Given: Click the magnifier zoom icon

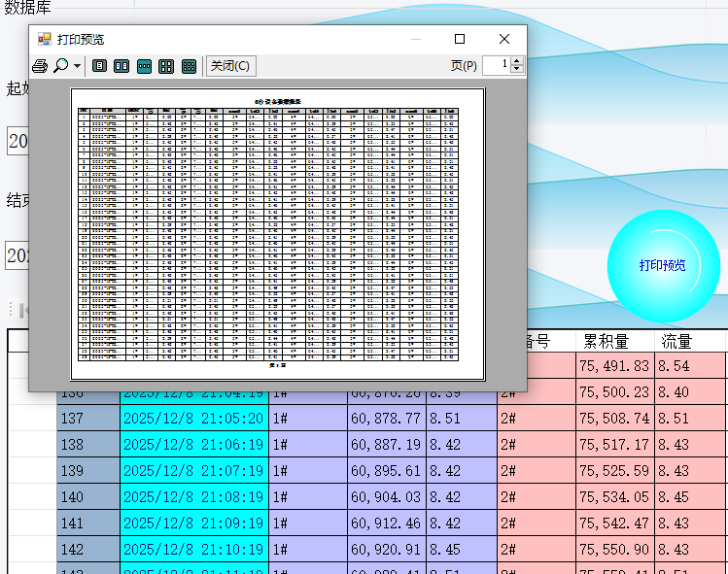Looking at the screenshot, I should click(x=61, y=66).
